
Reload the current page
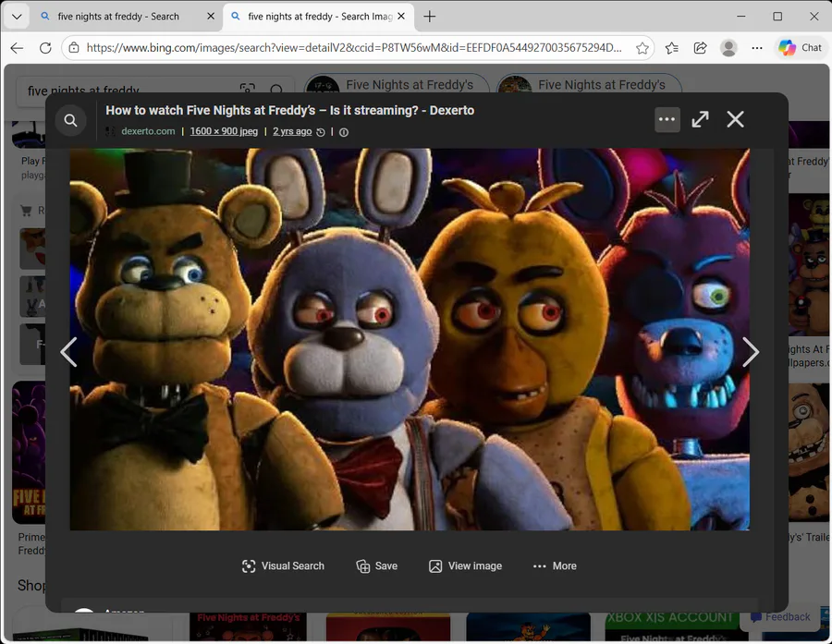tap(45, 48)
